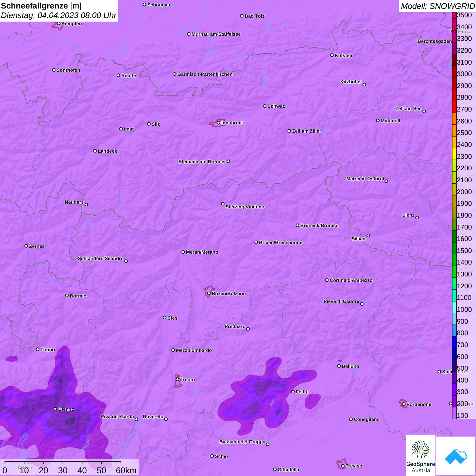476x476 pixels.
Task: Click the 'Rovereto' label
Action: [x=153, y=417]
